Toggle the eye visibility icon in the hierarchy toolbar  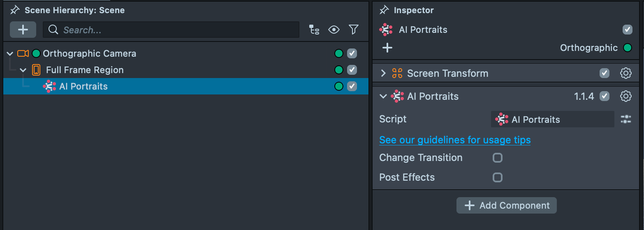pos(334,30)
